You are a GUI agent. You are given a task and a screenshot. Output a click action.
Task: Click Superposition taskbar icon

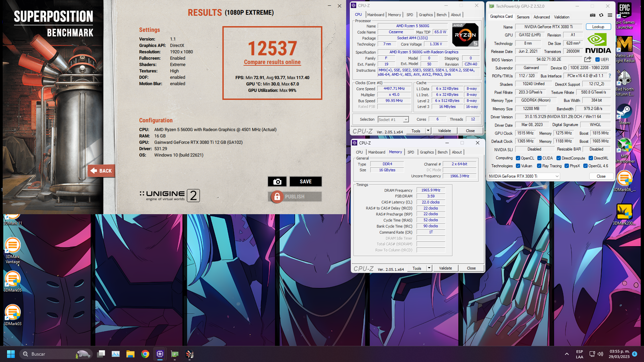tap(190, 354)
